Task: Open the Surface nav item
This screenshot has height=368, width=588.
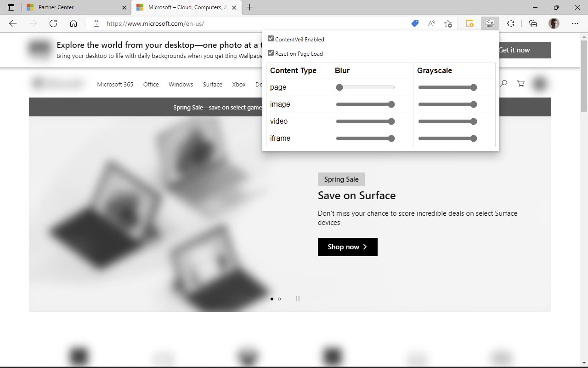Action: pos(213,84)
